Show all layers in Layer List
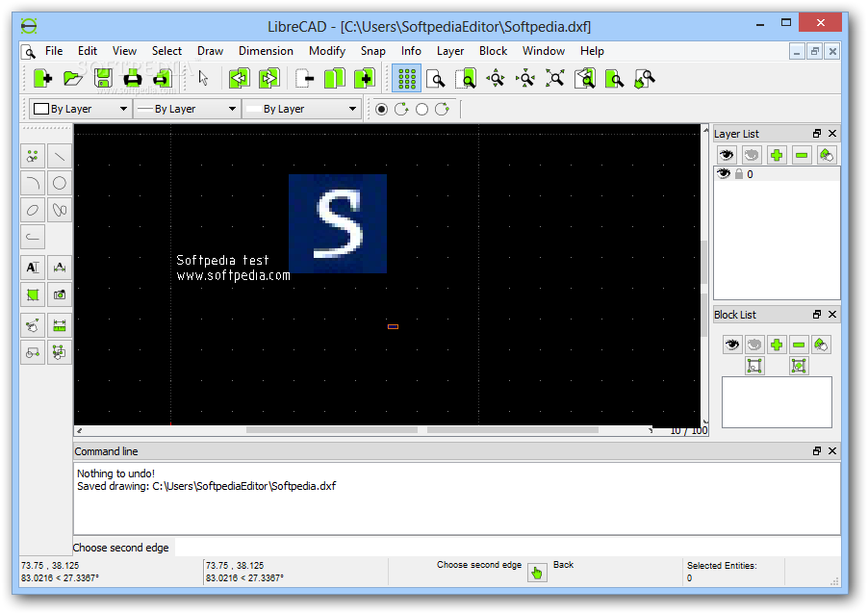868x614 pixels. point(727,155)
